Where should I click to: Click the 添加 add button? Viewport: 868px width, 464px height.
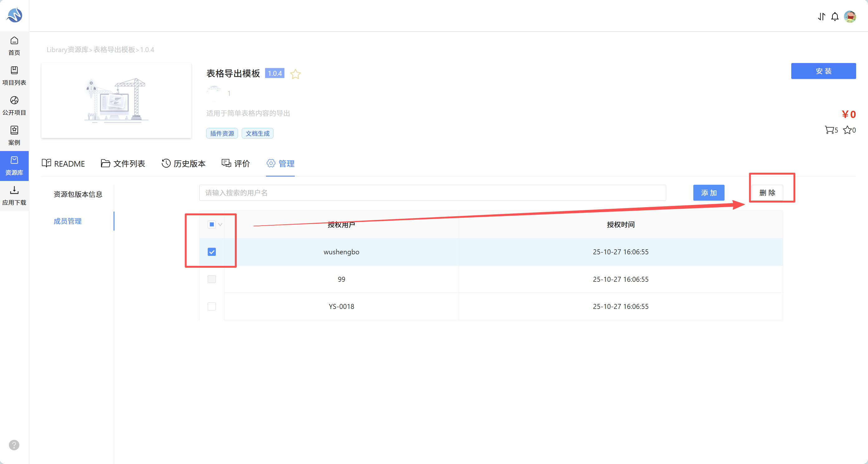click(x=709, y=193)
